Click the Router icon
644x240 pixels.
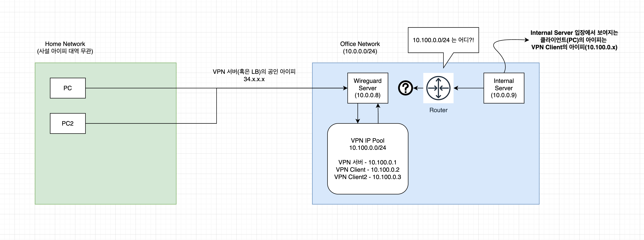coord(438,88)
